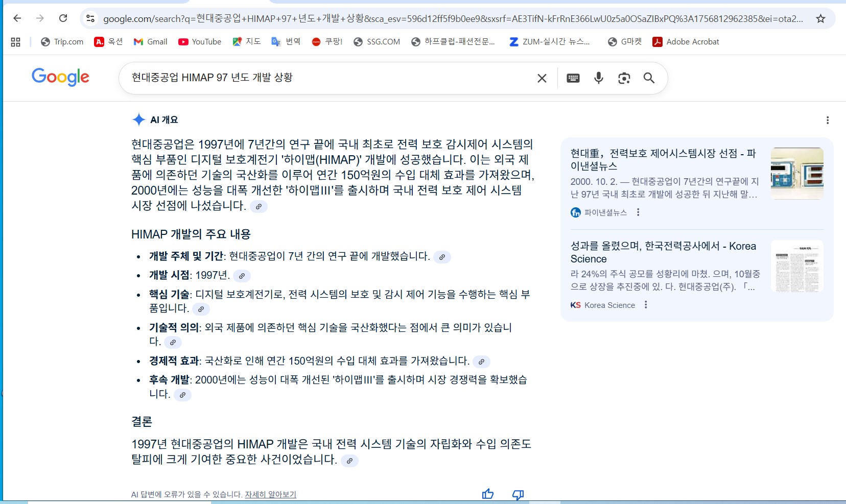Bookmark this page with the star icon
The height and width of the screenshot is (504, 846).
click(x=820, y=18)
